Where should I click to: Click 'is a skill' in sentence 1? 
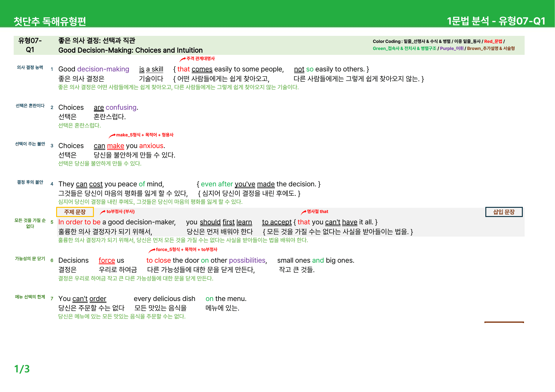click(x=151, y=69)
